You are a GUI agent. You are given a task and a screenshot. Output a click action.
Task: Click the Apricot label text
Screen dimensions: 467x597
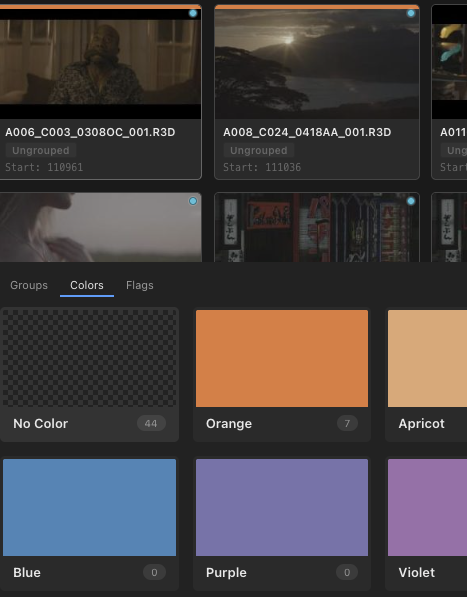click(x=421, y=423)
